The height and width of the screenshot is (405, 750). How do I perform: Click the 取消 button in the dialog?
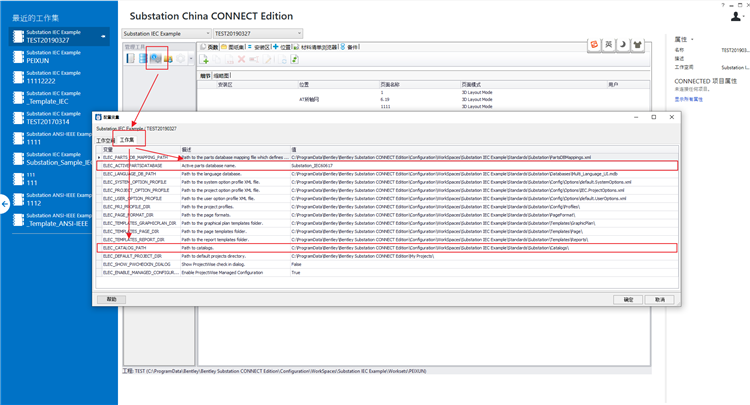point(660,299)
